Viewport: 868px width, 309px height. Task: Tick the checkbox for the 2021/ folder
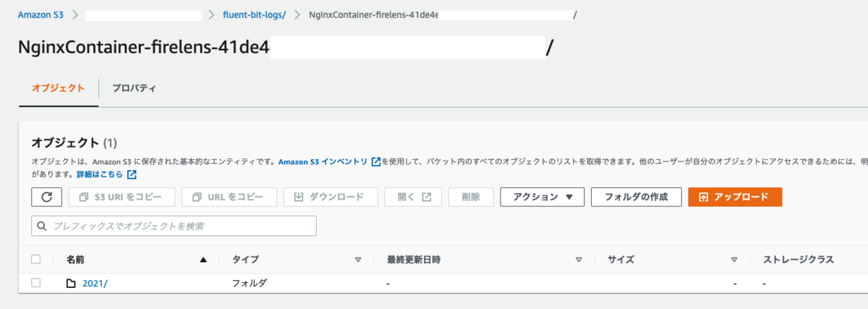(x=36, y=283)
